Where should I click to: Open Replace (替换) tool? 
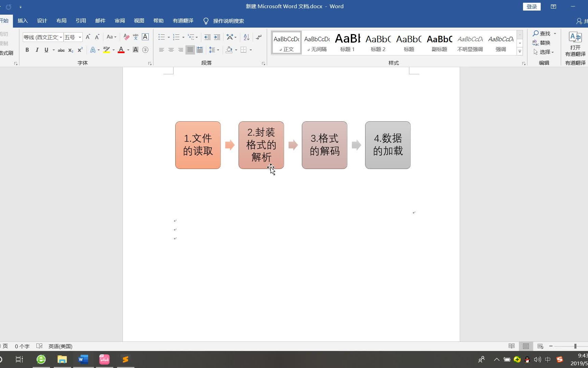coord(545,43)
